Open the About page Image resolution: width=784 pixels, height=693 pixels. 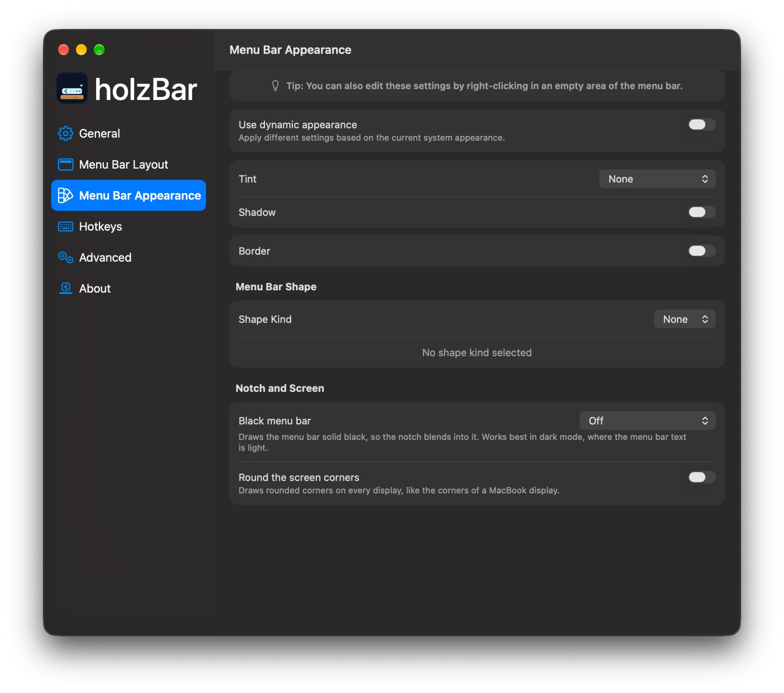pos(129,289)
